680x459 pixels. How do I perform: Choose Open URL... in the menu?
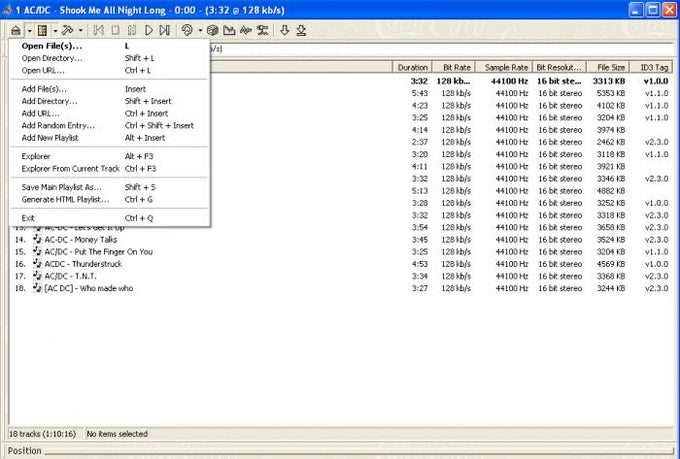[110, 70]
